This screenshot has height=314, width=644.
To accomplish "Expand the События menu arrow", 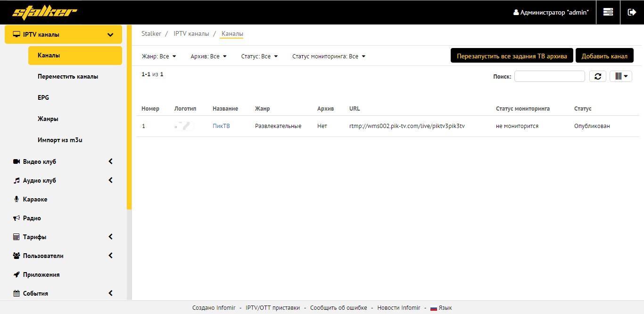I will (111, 293).
